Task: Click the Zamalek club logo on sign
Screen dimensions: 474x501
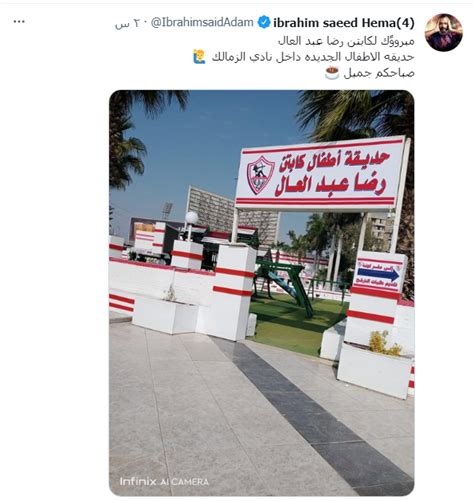Action: click(x=260, y=175)
